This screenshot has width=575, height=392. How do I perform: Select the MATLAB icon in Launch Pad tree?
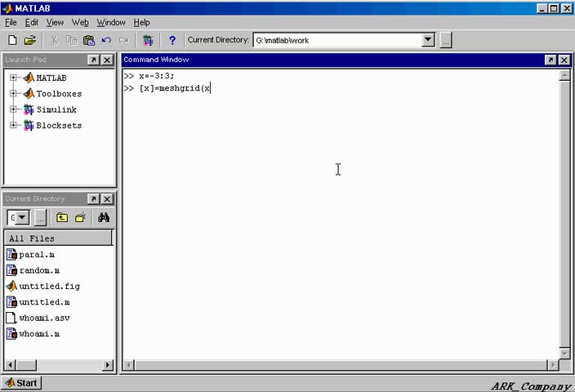(29, 78)
